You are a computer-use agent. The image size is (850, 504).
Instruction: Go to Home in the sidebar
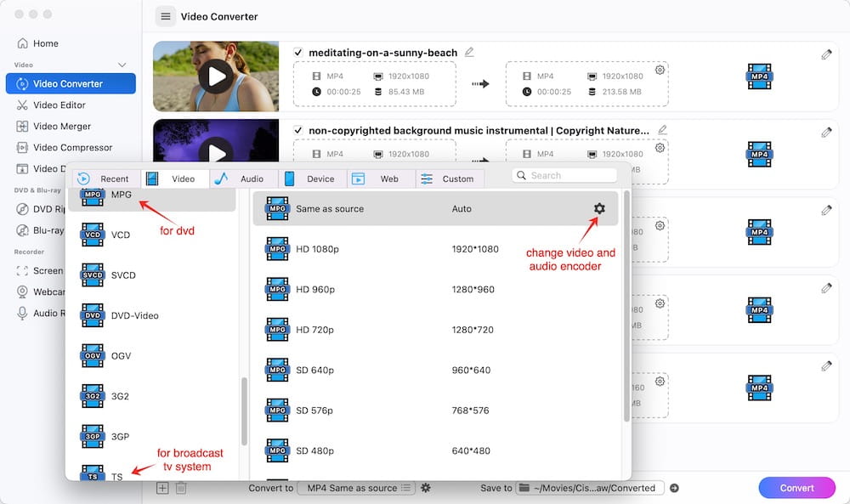(38, 43)
